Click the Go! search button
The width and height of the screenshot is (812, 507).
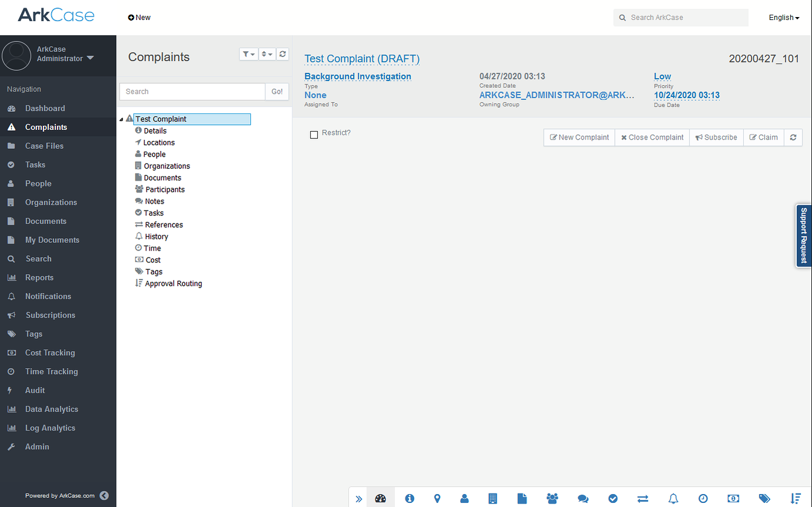277,92
